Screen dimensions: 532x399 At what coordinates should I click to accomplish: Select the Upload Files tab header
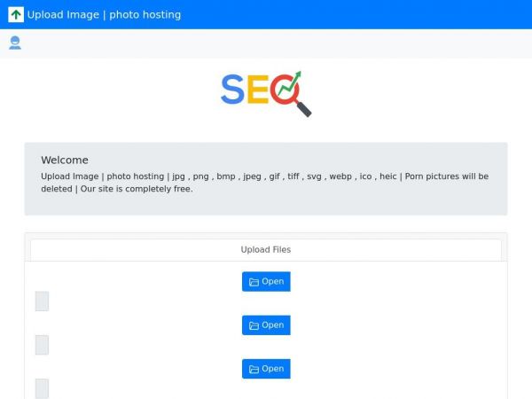(x=266, y=250)
